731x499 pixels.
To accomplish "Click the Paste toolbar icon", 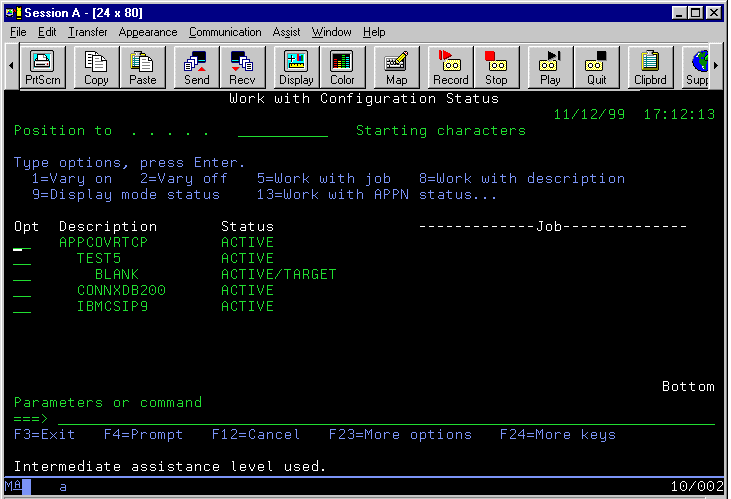I will (142, 68).
